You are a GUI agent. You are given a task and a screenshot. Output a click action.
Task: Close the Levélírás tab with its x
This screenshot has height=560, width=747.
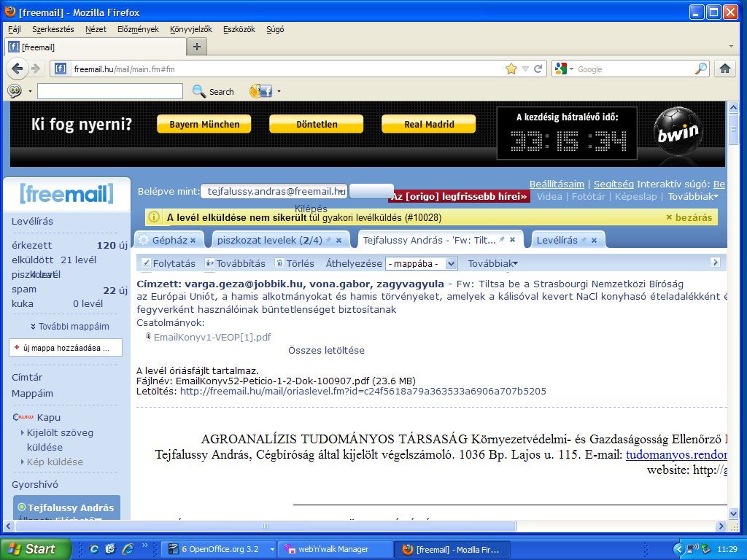pyautogui.click(x=594, y=241)
